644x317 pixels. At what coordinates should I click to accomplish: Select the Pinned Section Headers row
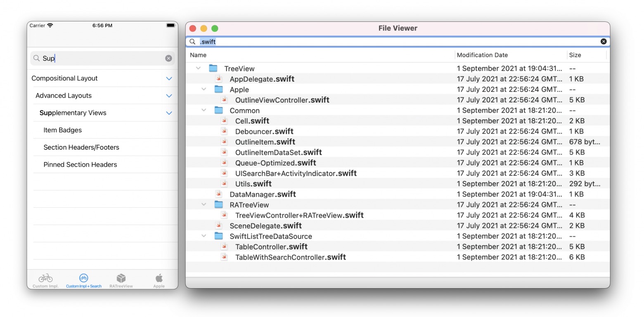pos(80,164)
